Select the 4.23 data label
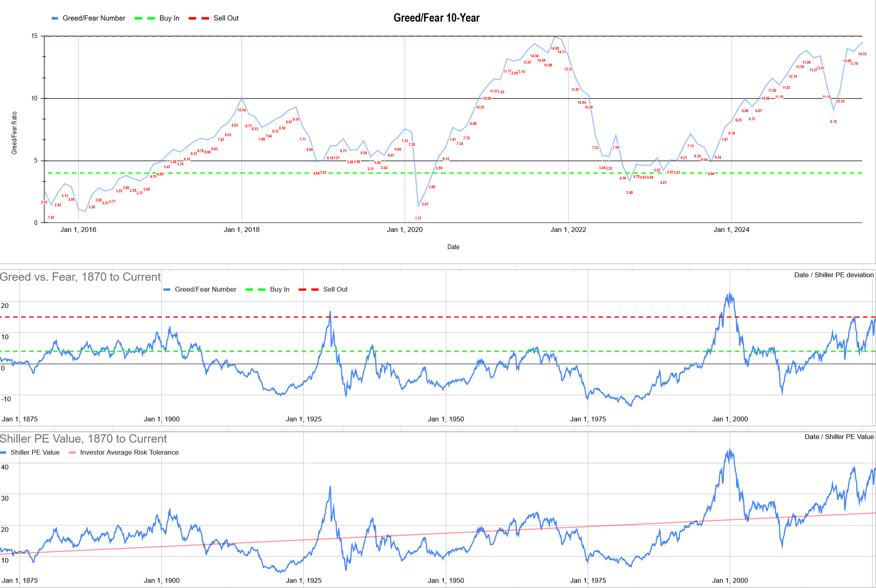Image resolution: width=876 pixels, height=588 pixels. (663, 183)
